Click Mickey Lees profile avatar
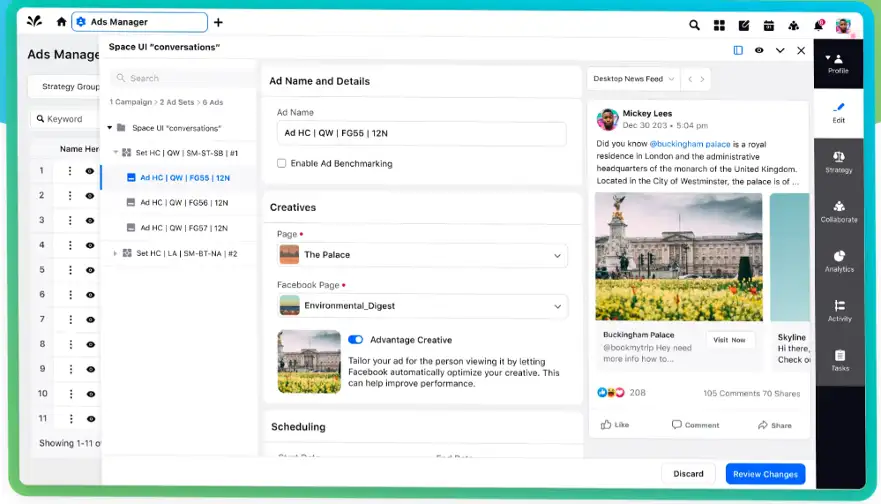 [x=607, y=119]
